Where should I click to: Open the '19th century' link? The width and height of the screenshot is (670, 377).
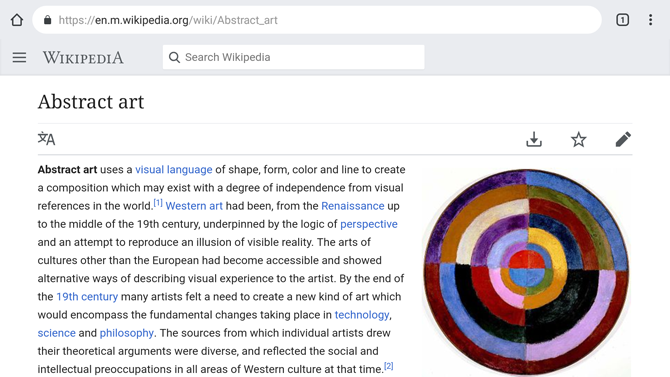point(87,297)
